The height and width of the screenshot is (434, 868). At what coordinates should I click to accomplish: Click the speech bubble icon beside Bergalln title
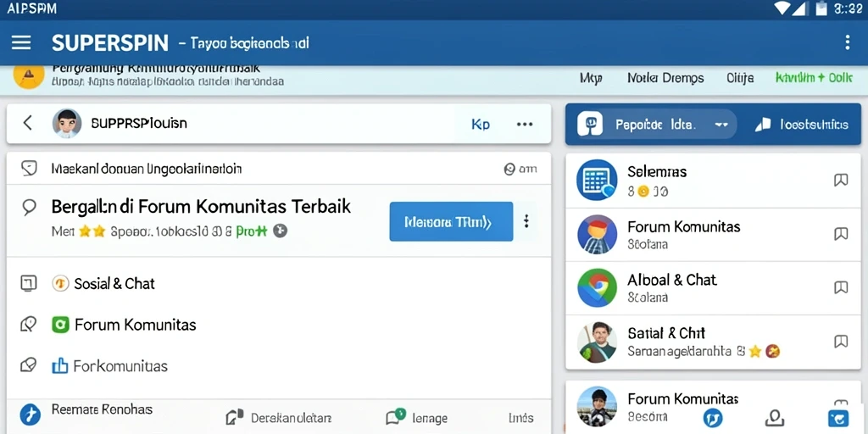29,208
